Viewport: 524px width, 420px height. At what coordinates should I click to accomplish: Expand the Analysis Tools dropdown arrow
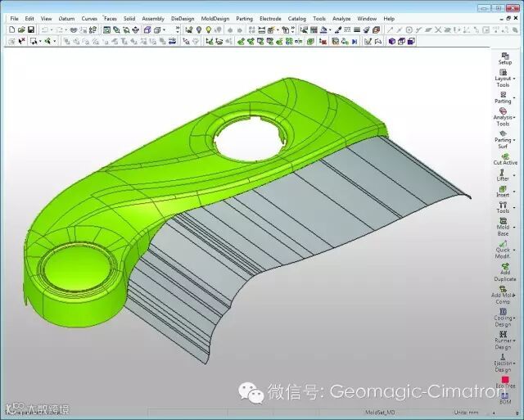point(514,117)
